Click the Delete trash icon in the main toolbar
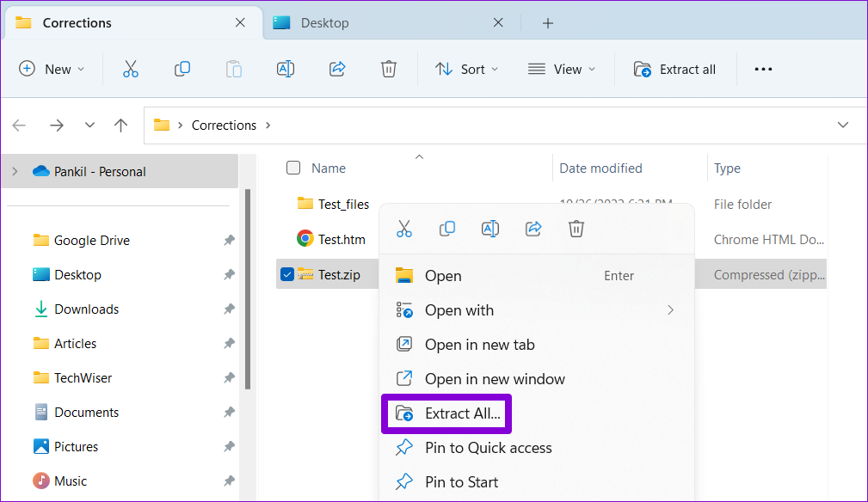Image resolution: width=868 pixels, height=502 pixels. (x=389, y=69)
